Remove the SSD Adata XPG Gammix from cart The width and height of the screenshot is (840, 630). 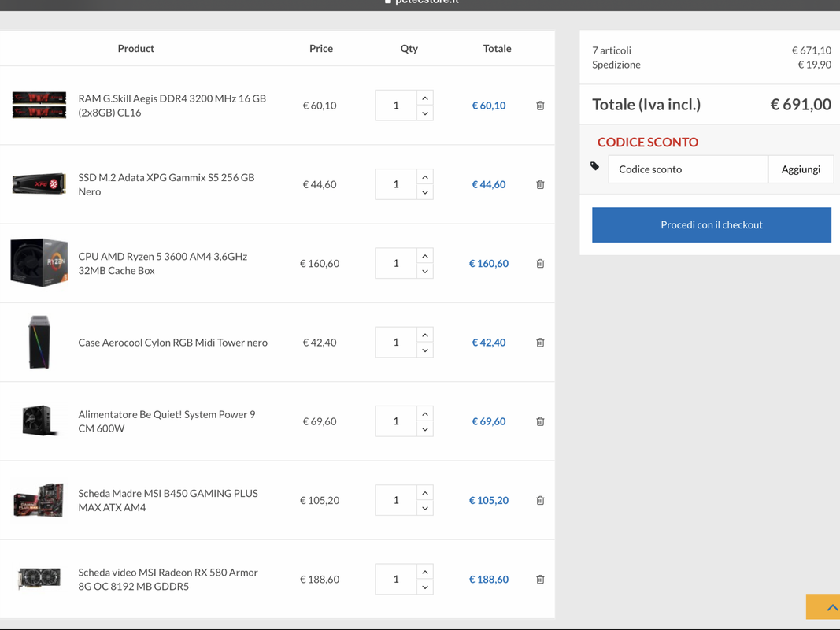(540, 184)
